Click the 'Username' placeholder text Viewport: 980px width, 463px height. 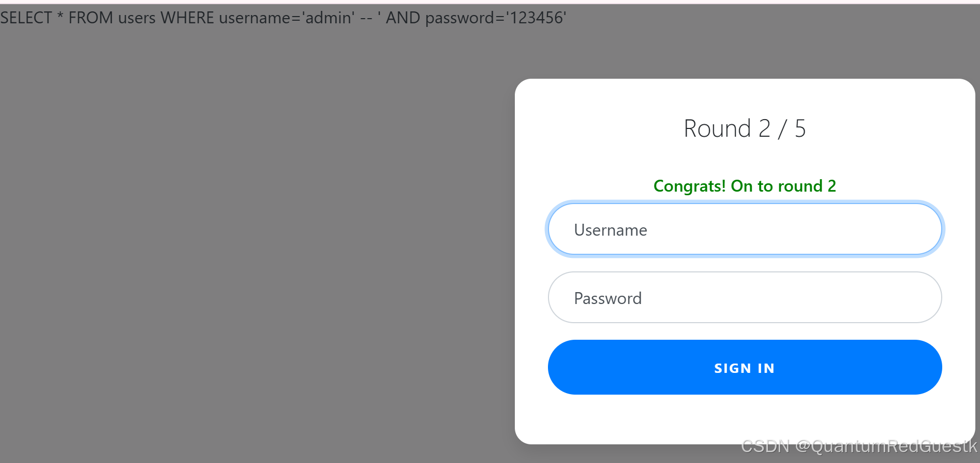[611, 230]
